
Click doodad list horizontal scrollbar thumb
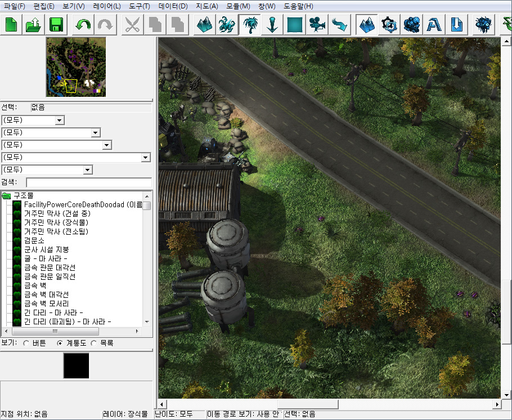56,332
